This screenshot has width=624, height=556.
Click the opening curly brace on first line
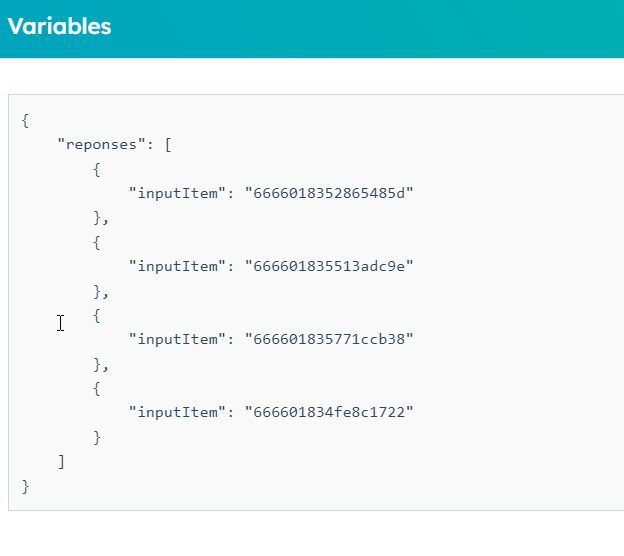click(x=25, y=120)
